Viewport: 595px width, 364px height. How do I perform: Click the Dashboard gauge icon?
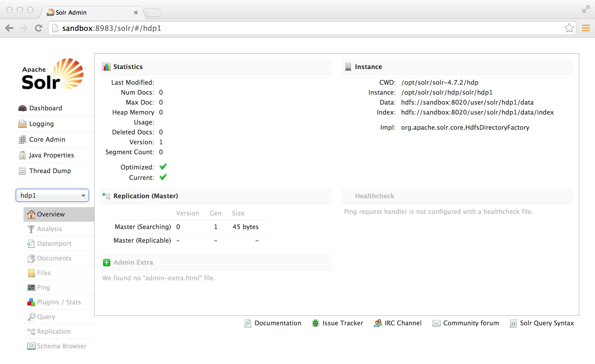(x=22, y=108)
